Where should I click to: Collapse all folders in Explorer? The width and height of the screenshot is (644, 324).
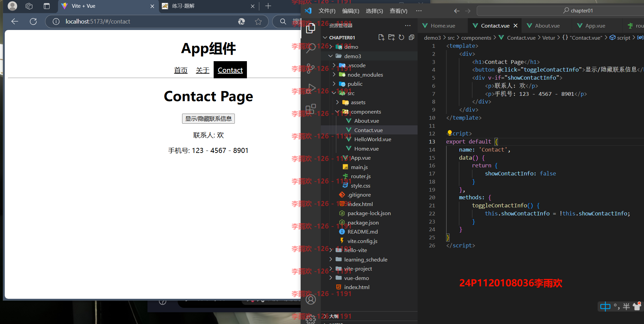tap(412, 37)
